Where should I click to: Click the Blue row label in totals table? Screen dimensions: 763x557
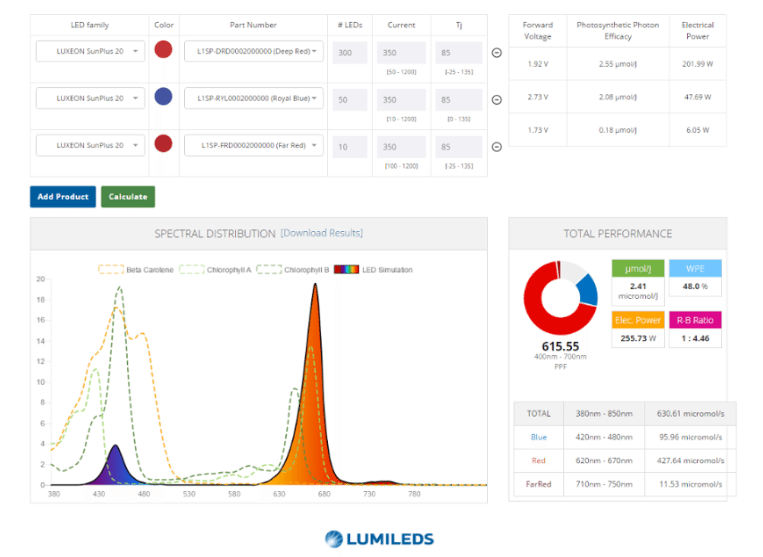point(539,437)
